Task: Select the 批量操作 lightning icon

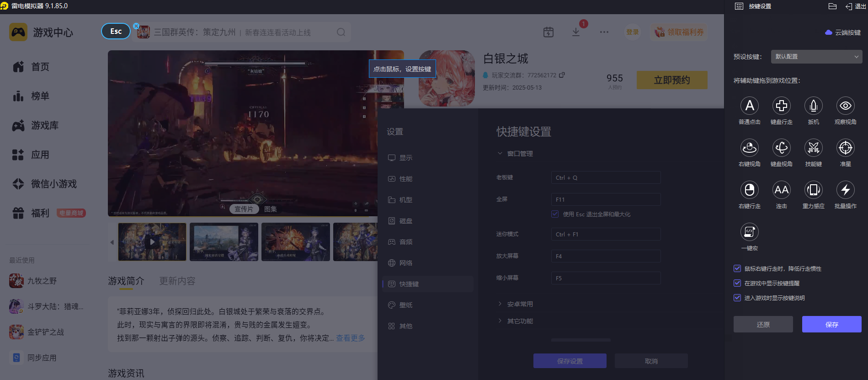Action: point(846,190)
